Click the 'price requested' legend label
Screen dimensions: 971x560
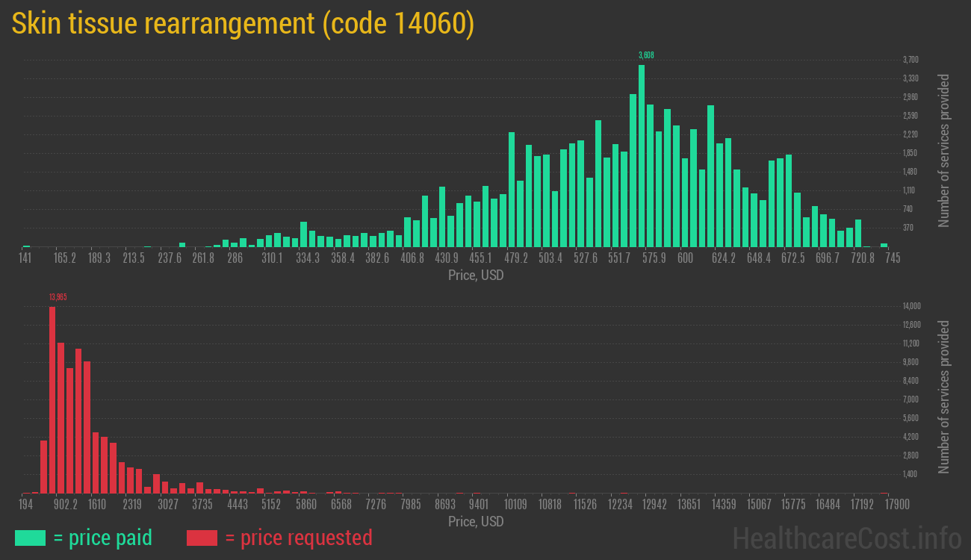pyautogui.click(x=298, y=538)
